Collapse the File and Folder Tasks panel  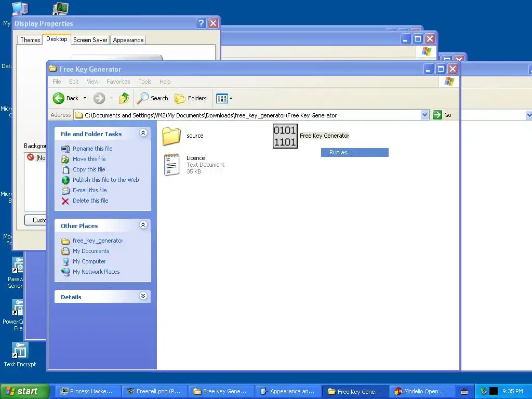point(143,133)
